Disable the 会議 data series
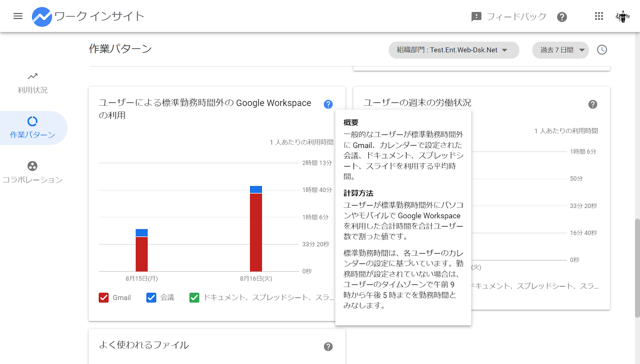The height and width of the screenshot is (364, 640). 151,298
